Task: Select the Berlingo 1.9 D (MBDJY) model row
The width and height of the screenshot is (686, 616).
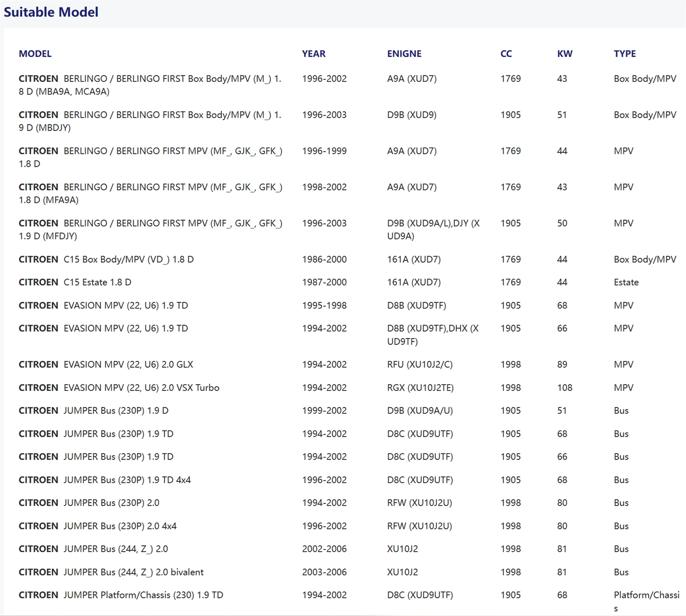Action: click(x=150, y=121)
